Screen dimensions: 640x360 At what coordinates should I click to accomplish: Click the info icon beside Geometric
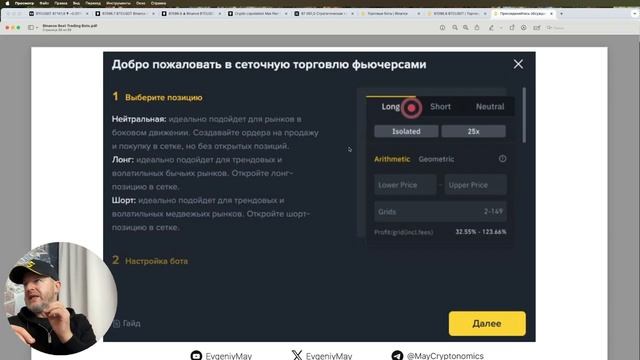502,159
